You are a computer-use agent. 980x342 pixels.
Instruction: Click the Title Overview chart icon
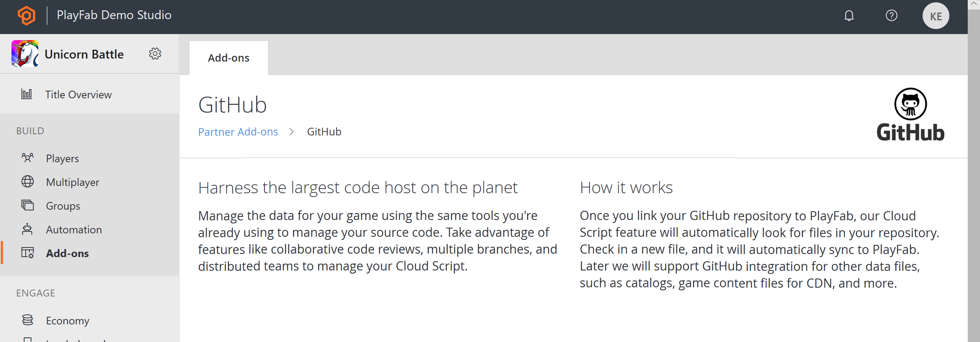27,94
